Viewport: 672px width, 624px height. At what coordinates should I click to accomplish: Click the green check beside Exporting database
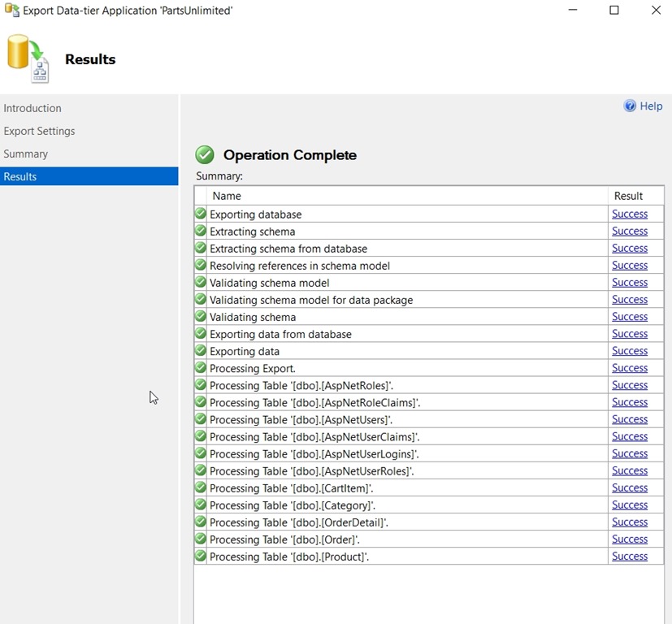[201, 214]
